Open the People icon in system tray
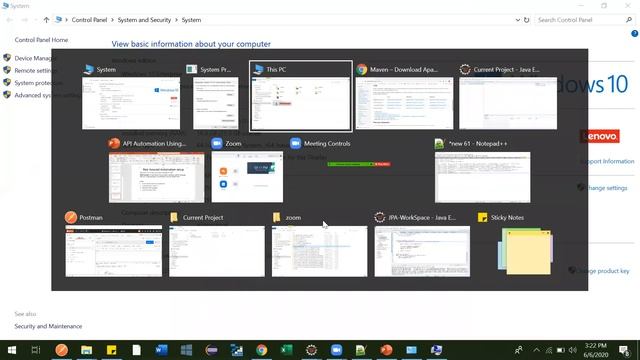640x360 pixels. click(x=519, y=350)
